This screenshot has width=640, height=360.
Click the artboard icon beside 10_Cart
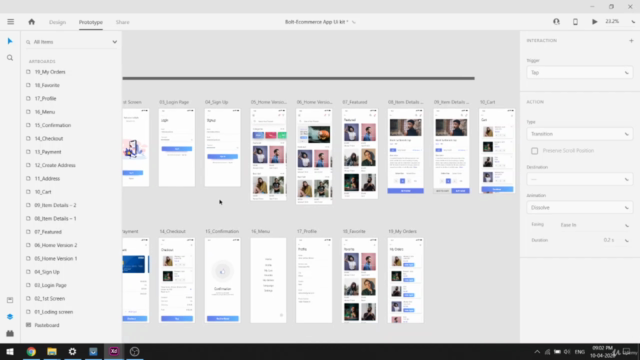[28, 192]
